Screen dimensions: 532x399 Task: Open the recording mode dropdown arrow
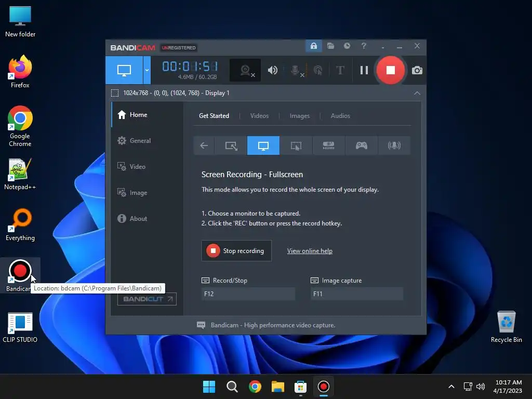147,70
